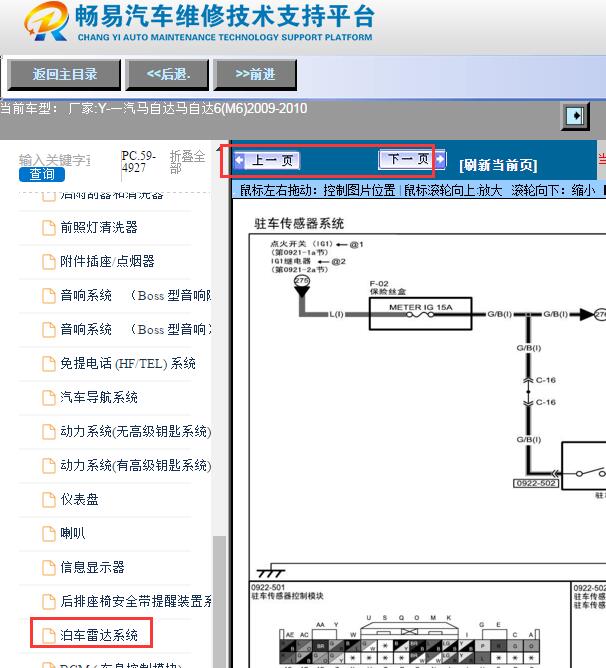606x668 pixels.
Task: Click document icon beside 动力系统(有高级钥匙系统)
Action: click(x=49, y=465)
